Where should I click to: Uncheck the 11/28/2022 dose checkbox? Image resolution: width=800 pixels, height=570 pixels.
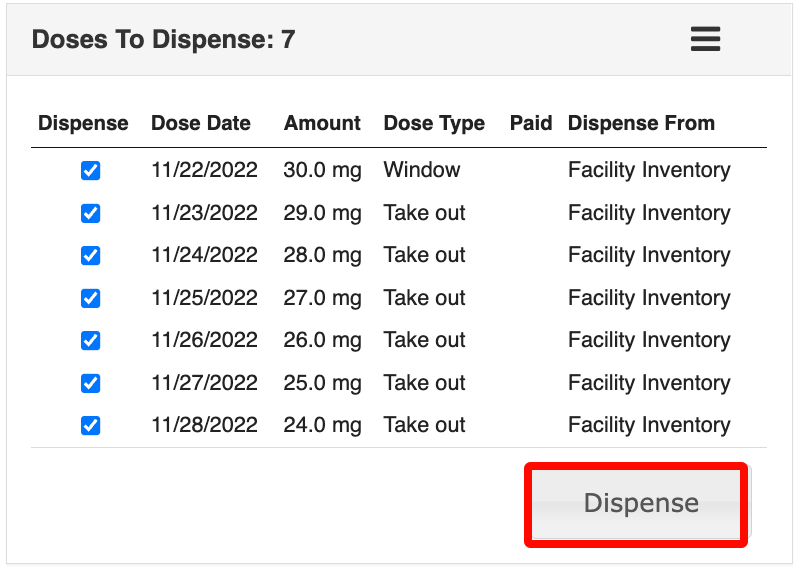(x=90, y=426)
